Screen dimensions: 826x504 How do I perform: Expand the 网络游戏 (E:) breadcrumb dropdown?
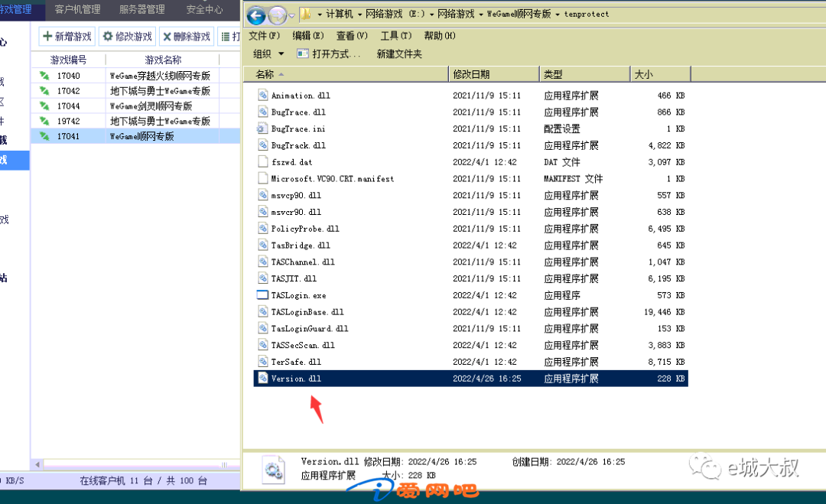[431, 15]
